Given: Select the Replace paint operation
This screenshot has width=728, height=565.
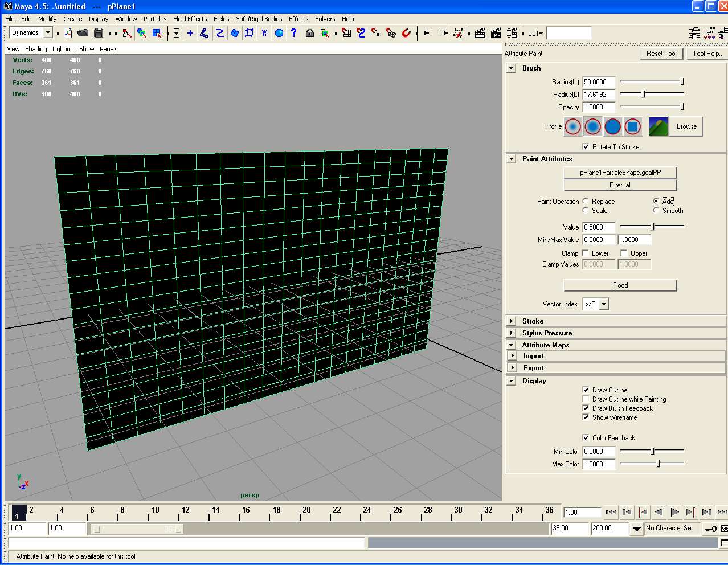Looking at the screenshot, I should (586, 201).
